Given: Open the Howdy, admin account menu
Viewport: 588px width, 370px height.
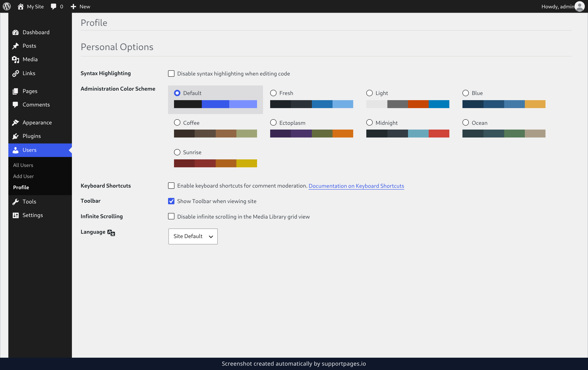Looking at the screenshot, I should tap(563, 6).
